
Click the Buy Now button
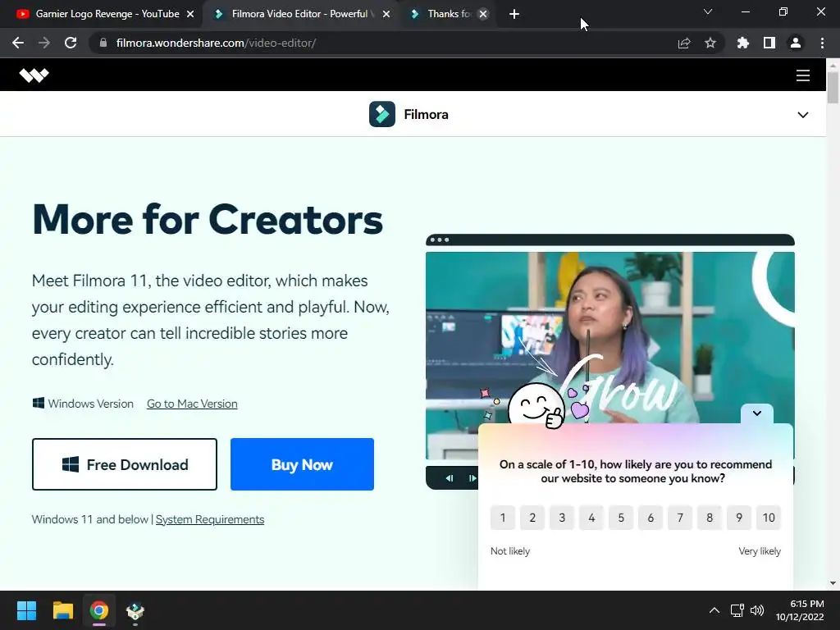pos(302,464)
